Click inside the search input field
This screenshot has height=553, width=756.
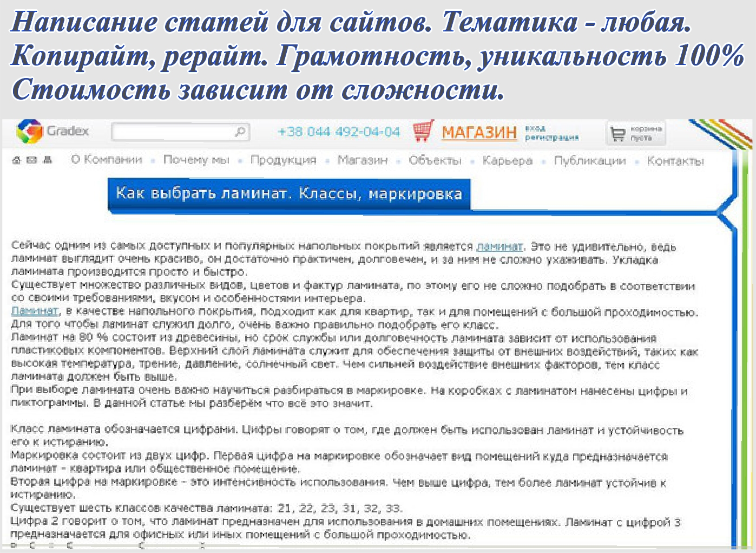173,131
